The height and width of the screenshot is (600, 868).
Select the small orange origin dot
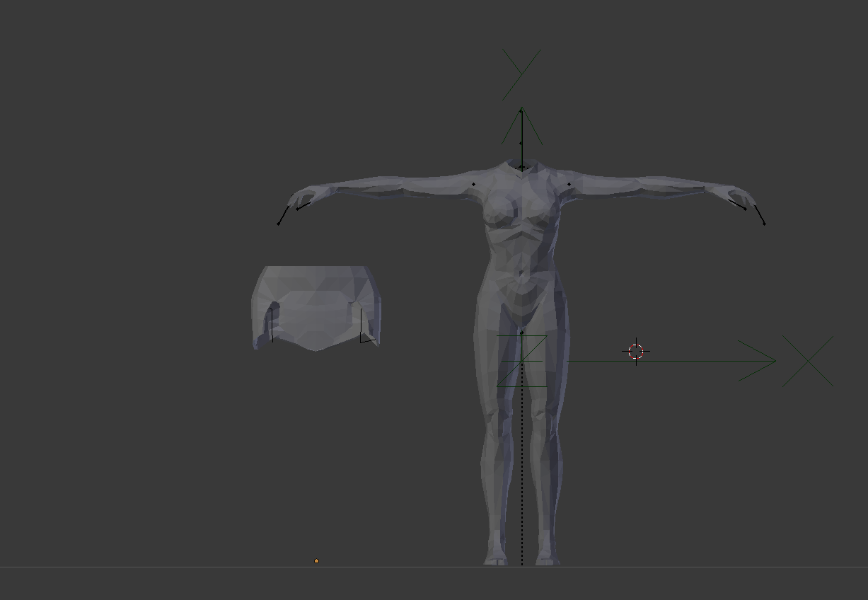click(x=316, y=561)
